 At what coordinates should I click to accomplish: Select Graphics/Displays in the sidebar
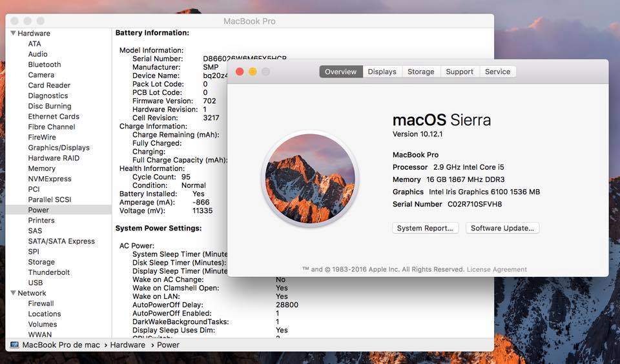(59, 148)
